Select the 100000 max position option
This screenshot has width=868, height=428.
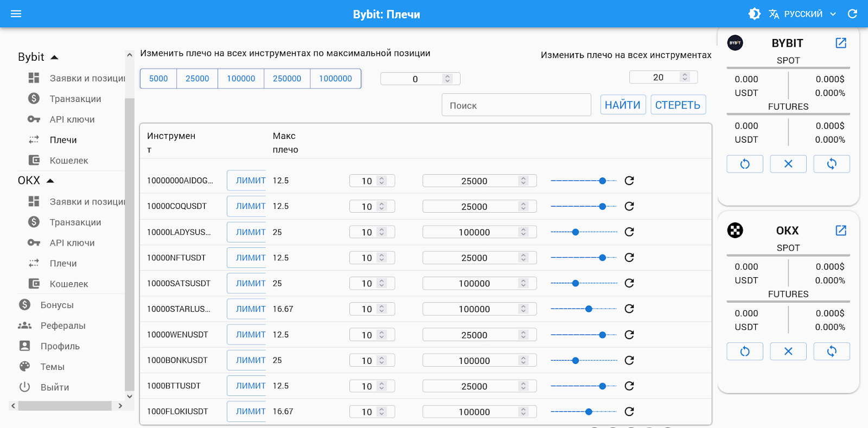click(241, 79)
